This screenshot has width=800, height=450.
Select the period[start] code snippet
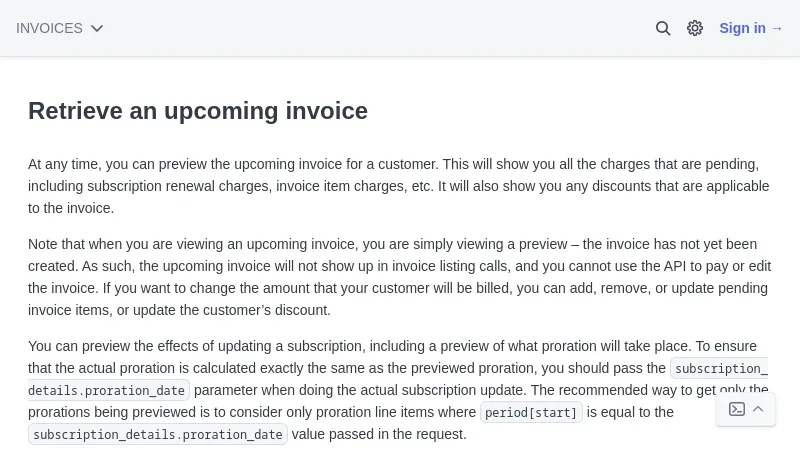[x=531, y=412]
